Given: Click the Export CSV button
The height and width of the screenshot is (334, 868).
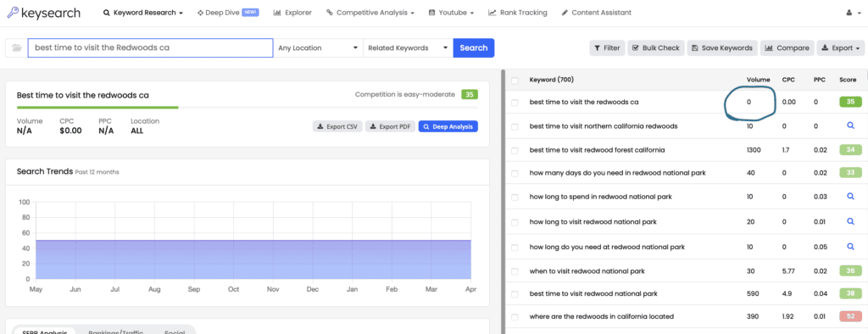Looking at the screenshot, I should 337,126.
